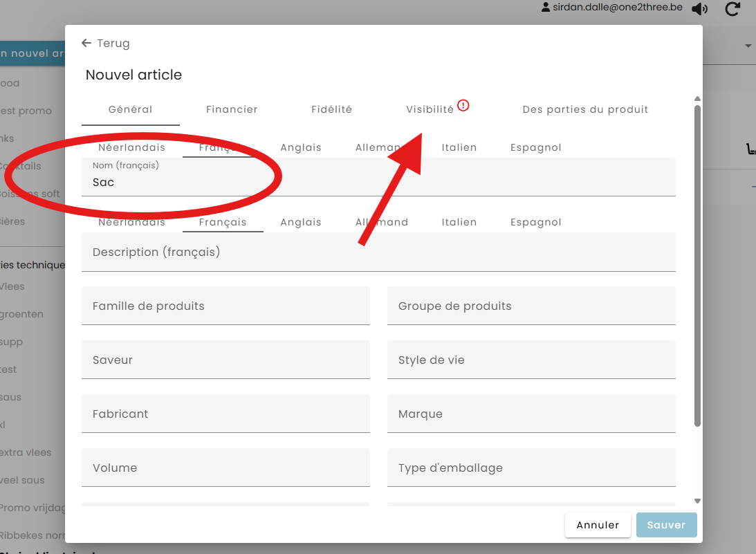The image size is (756, 554).
Task: Go to Des parties du produit tab
Action: click(585, 109)
